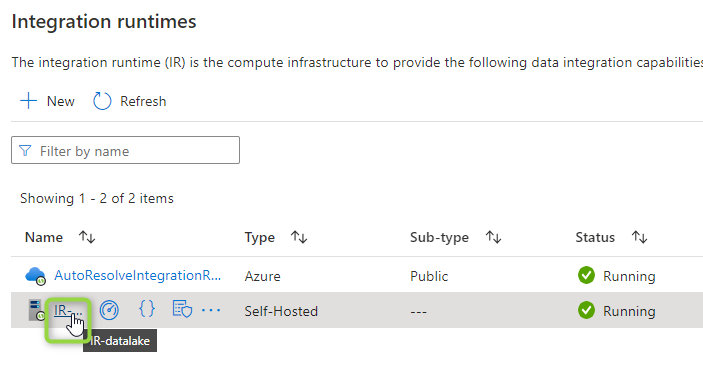Click the Showing 1 - 2 of 2 items text
Image resolution: width=703 pixels, height=367 pixels.
coord(97,198)
